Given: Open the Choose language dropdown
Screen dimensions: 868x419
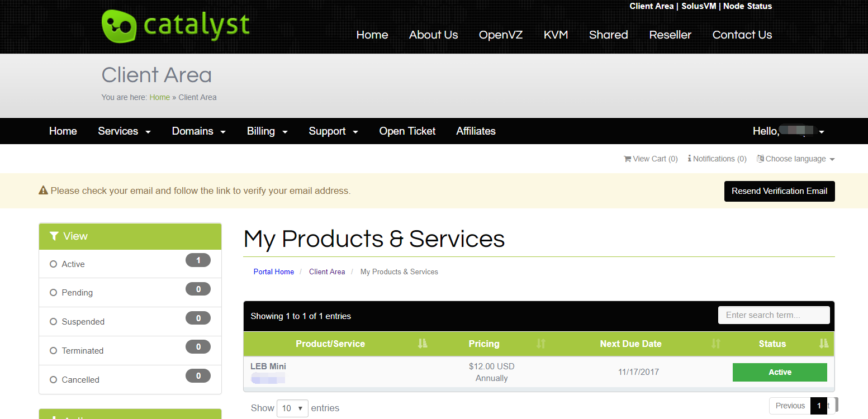Looking at the screenshot, I should 796,159.
